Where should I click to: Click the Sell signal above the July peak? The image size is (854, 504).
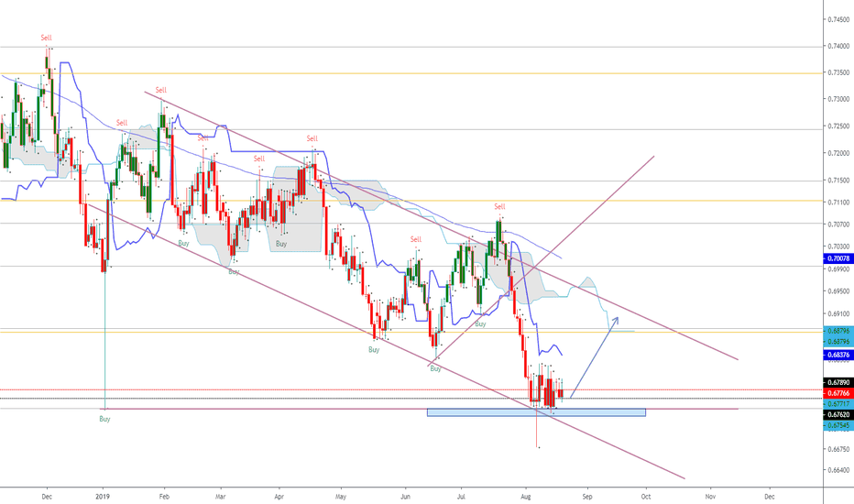[x=499, y=206]
